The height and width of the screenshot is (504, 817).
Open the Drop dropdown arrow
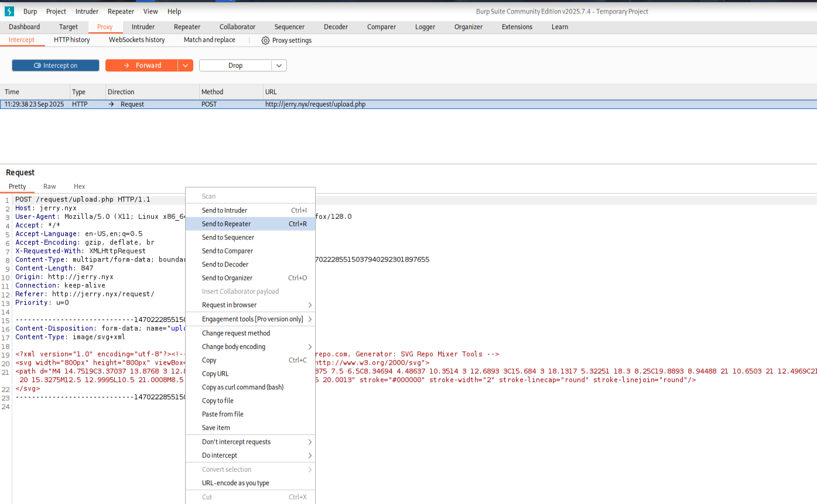tap(279, 66)
